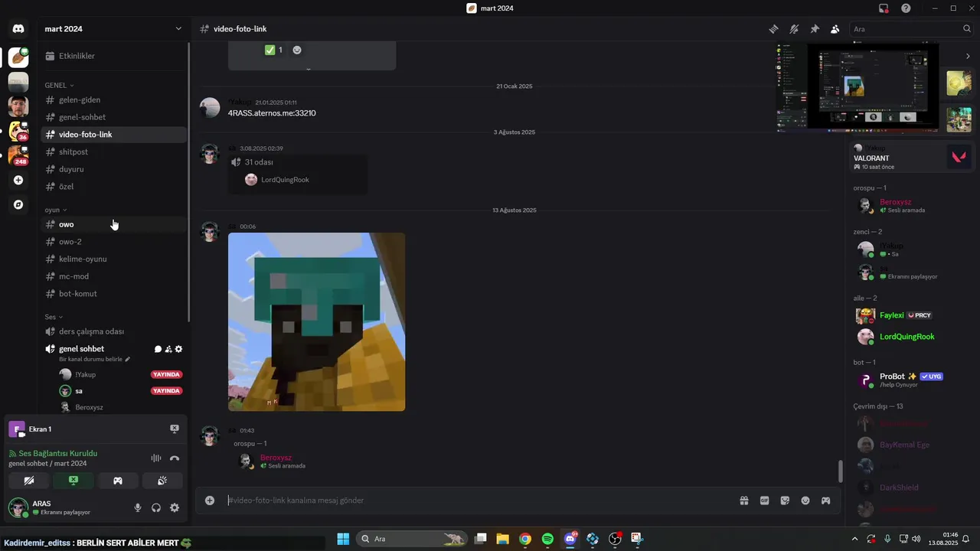
Task: Open genel sohbet voice channel settings gear
Action: [179, 349]
